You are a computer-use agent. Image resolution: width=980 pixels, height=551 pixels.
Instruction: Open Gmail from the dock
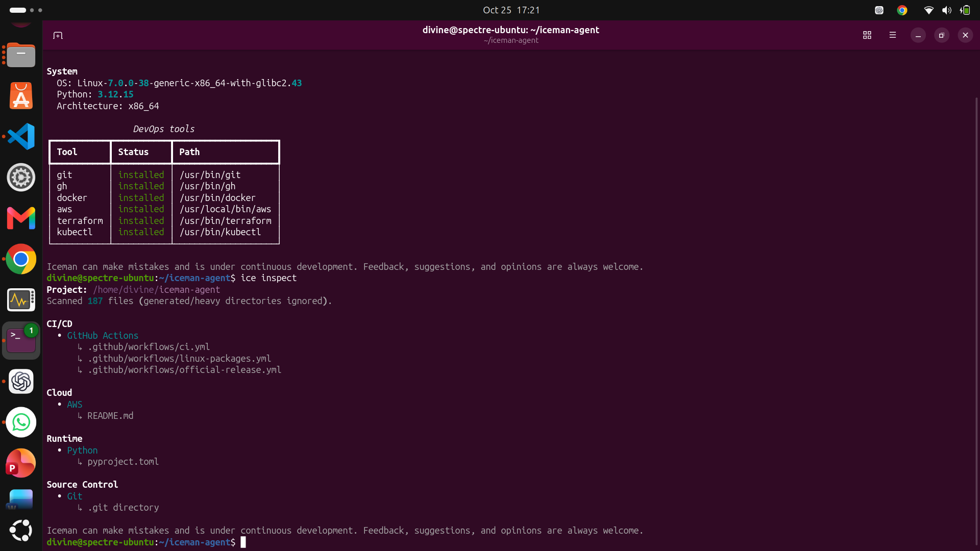pos(21,218)
